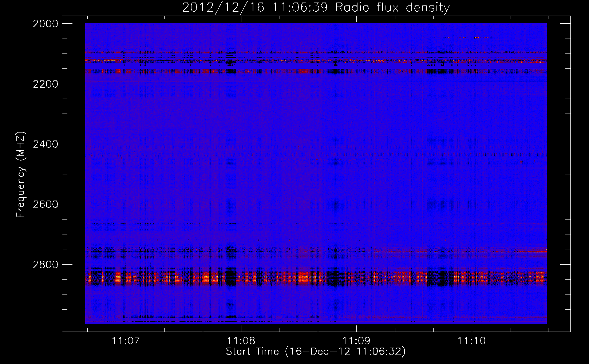Click the 'Frequency (MHZ)' y-axis label
The image size is (589, 364).
tap(20, 175)
